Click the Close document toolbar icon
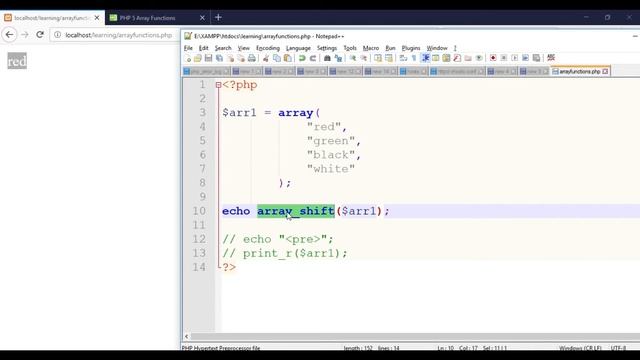640x360 pixels. [230, 58]
